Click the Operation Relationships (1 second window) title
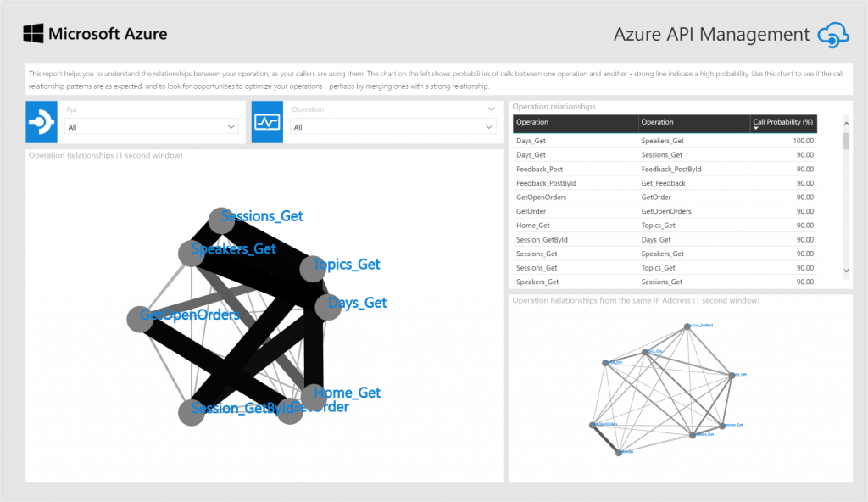Screen dimensions: 868x502 click(105, 155)
